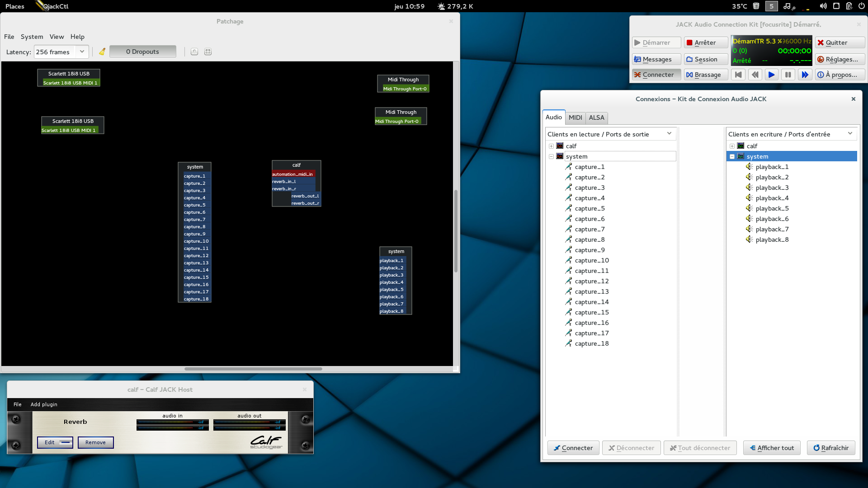This screenshot has width=868, height=488.
Task: Click the Rafraîchir button
Action: coord(831,448)
